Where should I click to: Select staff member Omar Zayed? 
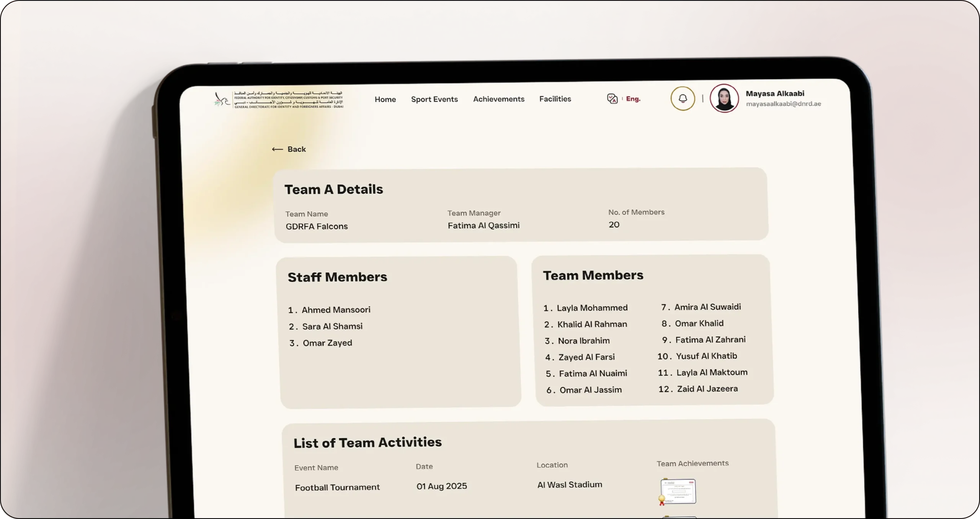pyautogui.click(x=327, y=343)
